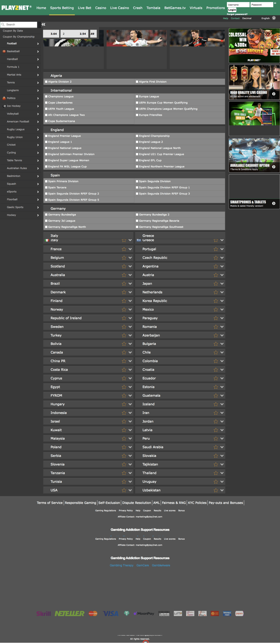Viewport: 280px width, 644px height.
Task: Open the Responsible Gaming link
Action: click(x=80, y=503)
